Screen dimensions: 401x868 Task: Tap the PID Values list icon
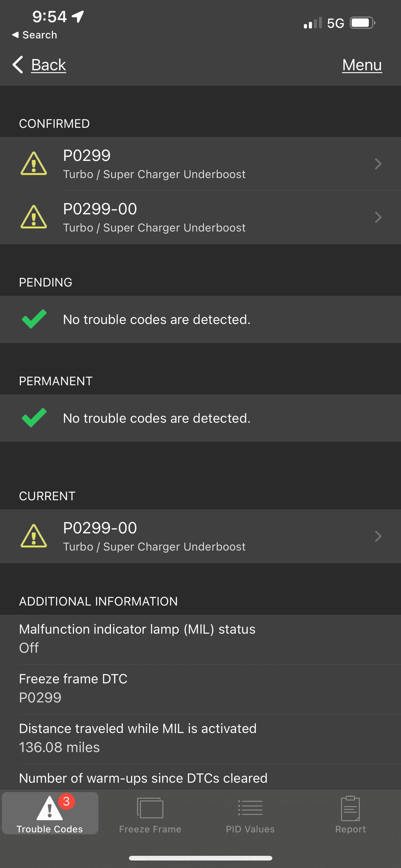[x=250, y=808]
